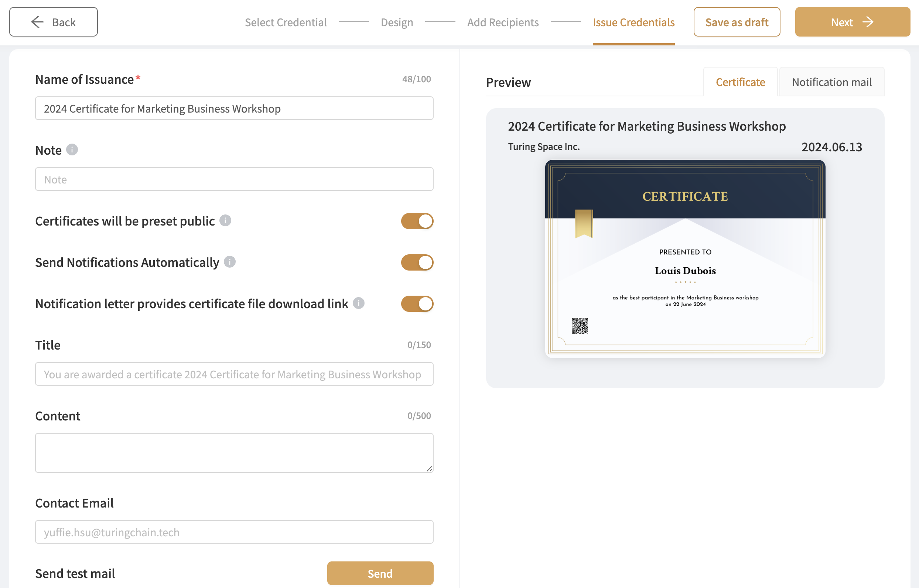Viewport: 919px width, 588px height.
Task: Click the QR code on the certificate
Action: [x=580, y=326]
